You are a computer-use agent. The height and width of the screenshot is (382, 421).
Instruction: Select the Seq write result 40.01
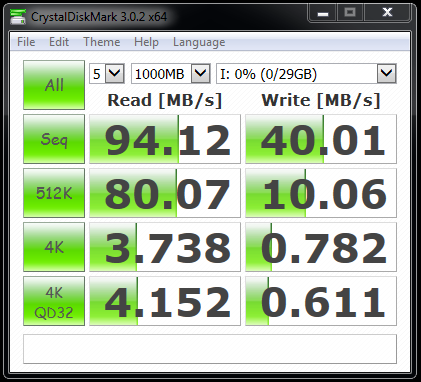click(321, 139)
